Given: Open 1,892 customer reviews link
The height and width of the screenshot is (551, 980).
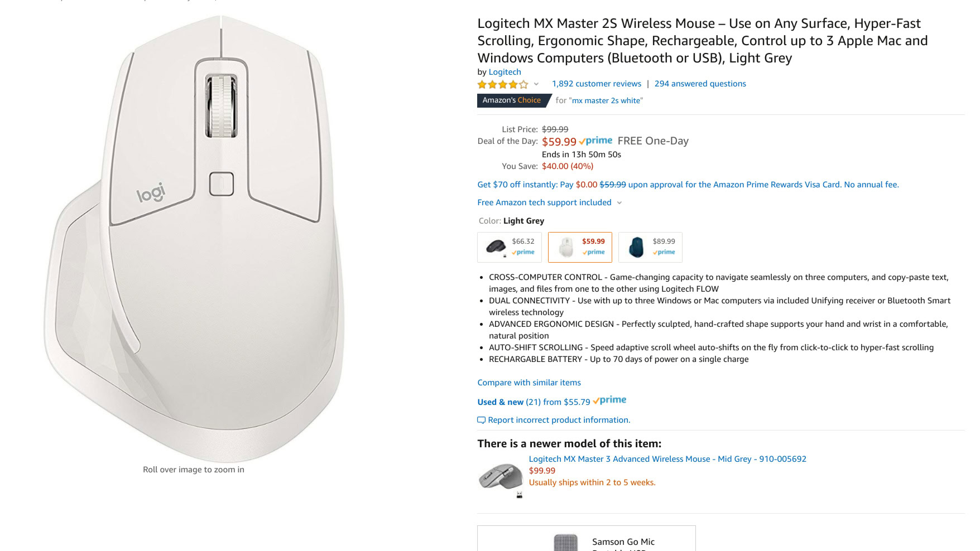Looking at the screenshot, I should [x=596, y=84].
